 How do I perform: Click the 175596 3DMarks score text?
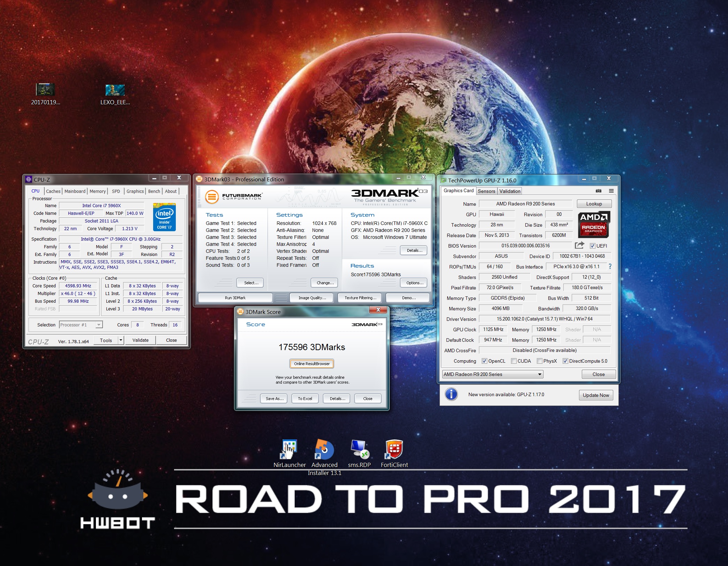pyautogui.click(x=312, y=347)
